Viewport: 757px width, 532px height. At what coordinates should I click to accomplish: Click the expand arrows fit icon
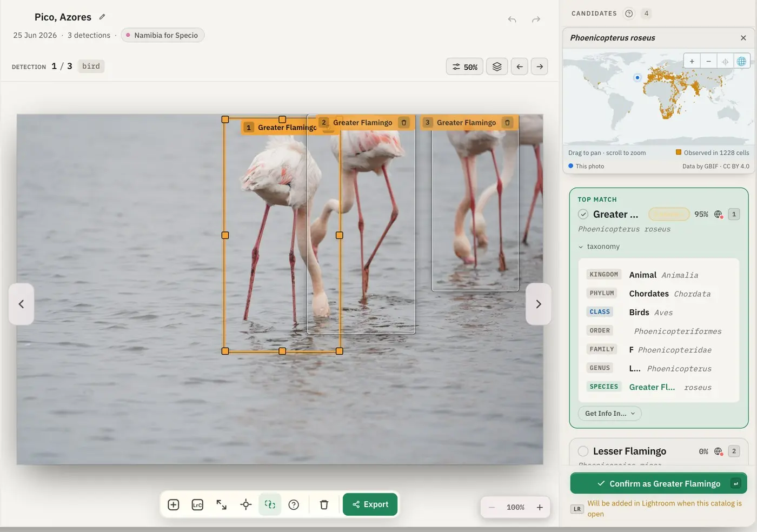coord(222,504)
